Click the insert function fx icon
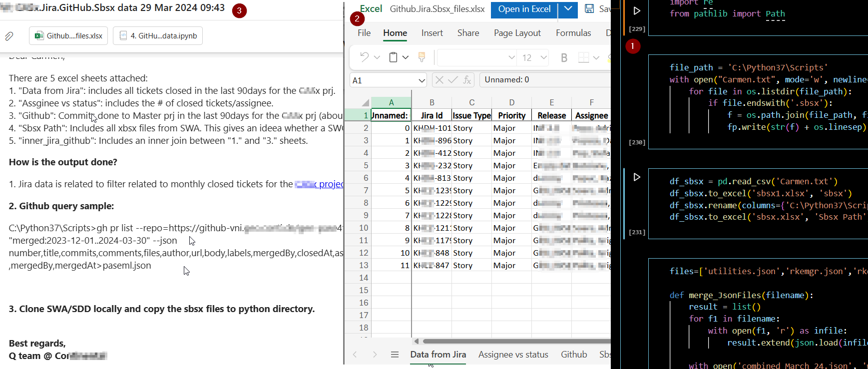The width and height of the screenshot is (868, 369). tap(467, 80)
